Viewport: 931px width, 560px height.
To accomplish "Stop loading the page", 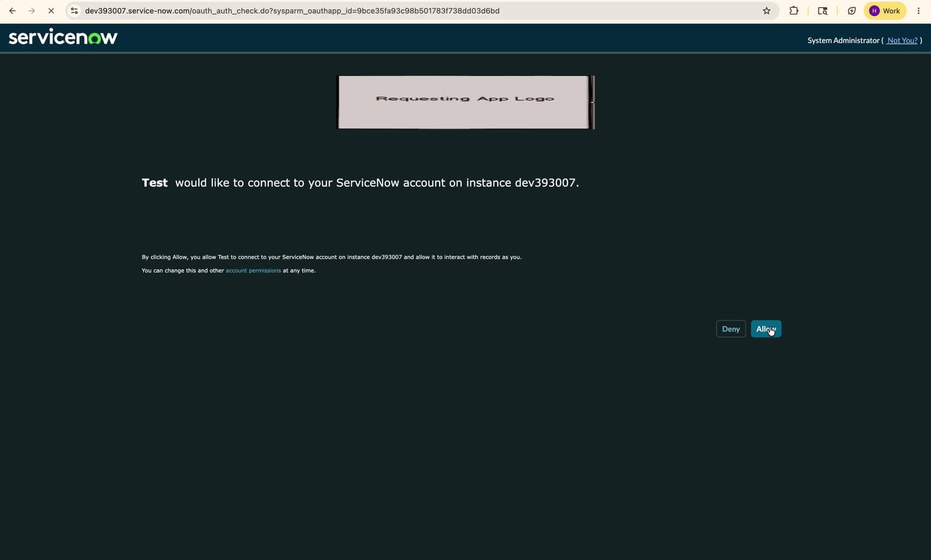I will coord(51,11).
